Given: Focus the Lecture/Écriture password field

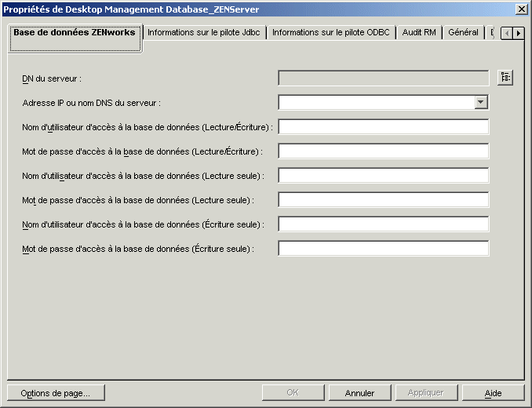Looking at the screenshot, I should tap(384, 151).
